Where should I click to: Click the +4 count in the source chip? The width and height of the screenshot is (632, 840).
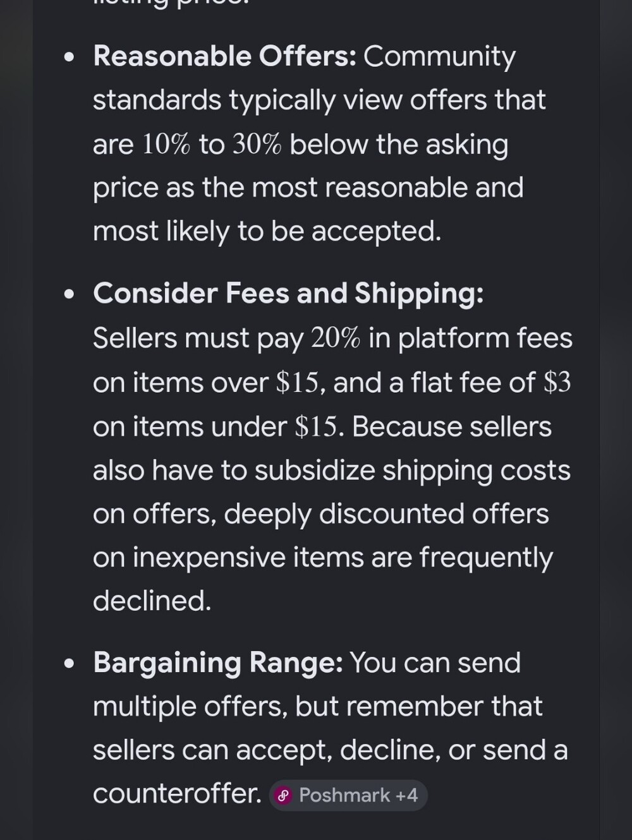click(406, 795)
